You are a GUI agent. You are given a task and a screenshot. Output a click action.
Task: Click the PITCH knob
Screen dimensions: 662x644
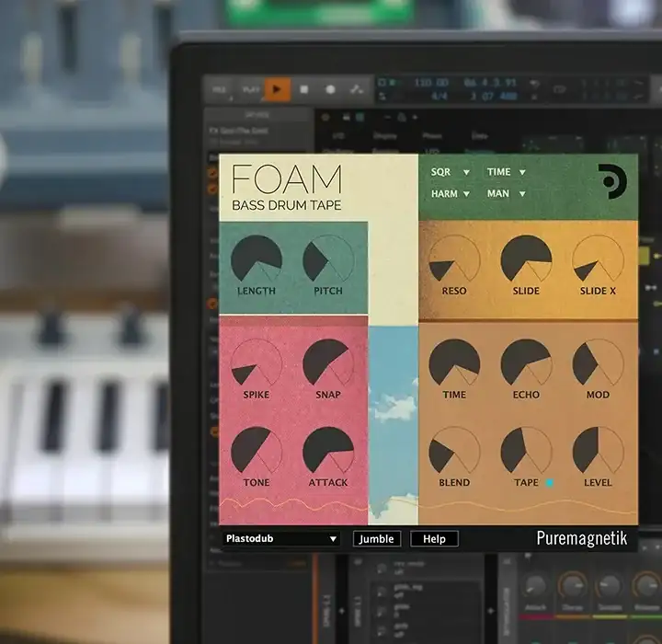(328, 259)
